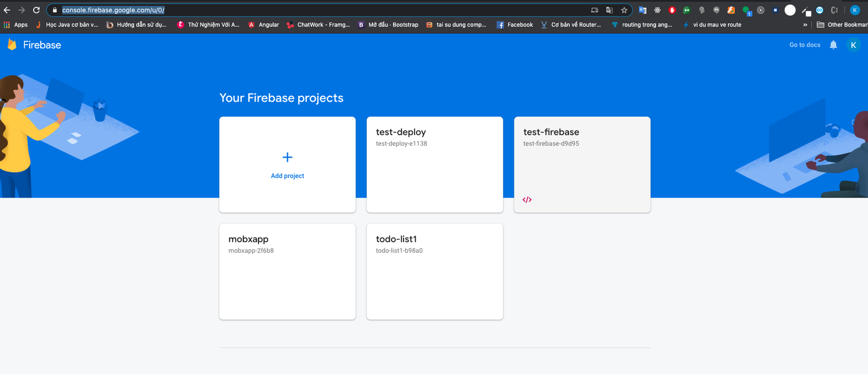868x374 pixels.
Task: Click the web app code icon on test-firebase
Action: (527, 200)
